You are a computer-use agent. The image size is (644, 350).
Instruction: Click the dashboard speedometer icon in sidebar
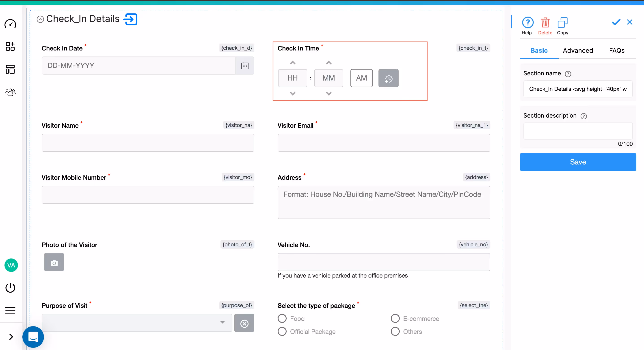pyautogui.click(x=10, y=24)
